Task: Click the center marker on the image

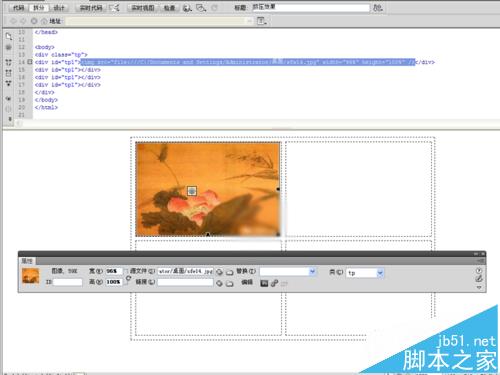Action: click(192, 191)
